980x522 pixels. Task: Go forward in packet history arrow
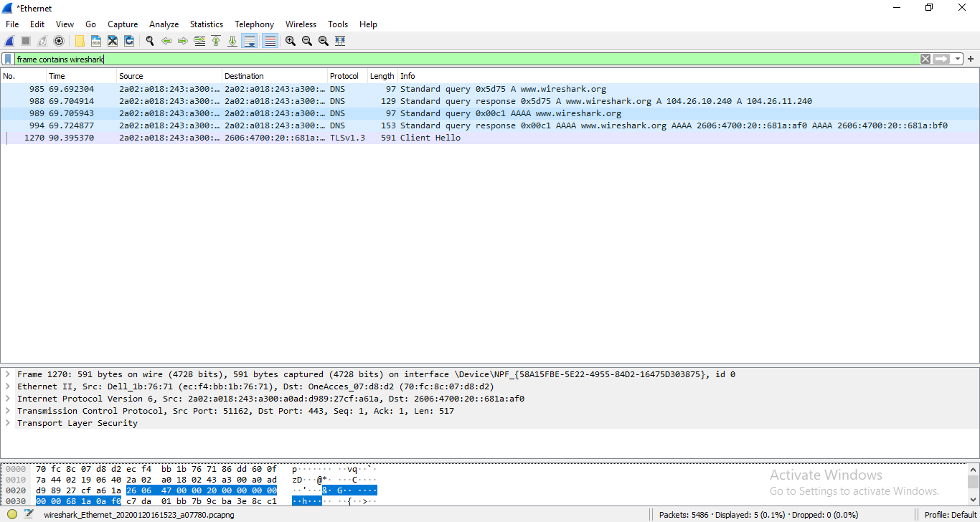coord(183,41)
